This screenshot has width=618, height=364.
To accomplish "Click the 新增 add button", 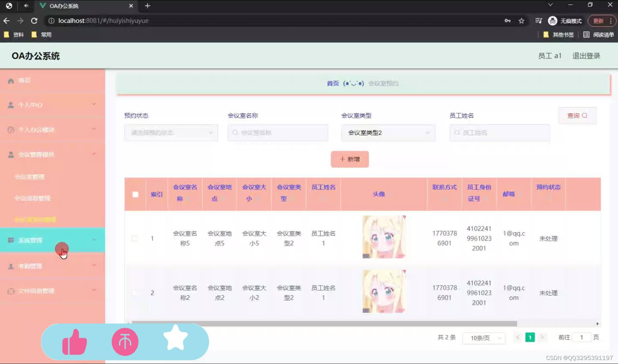I will tap(350, 159).
